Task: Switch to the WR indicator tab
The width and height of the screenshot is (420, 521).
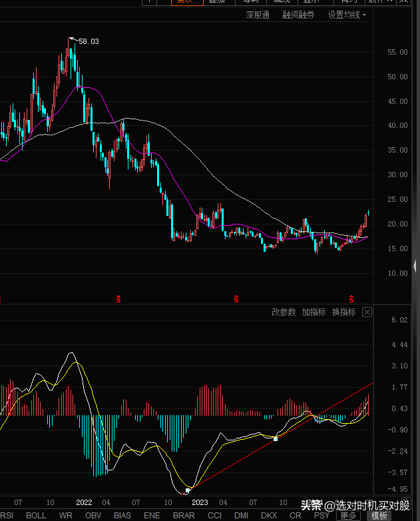Action: 66,516
